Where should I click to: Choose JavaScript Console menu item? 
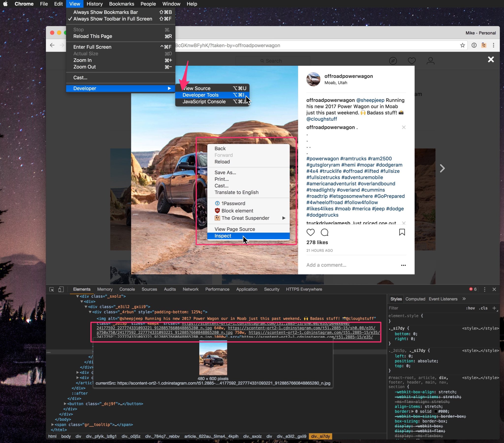tap(212, 102)
